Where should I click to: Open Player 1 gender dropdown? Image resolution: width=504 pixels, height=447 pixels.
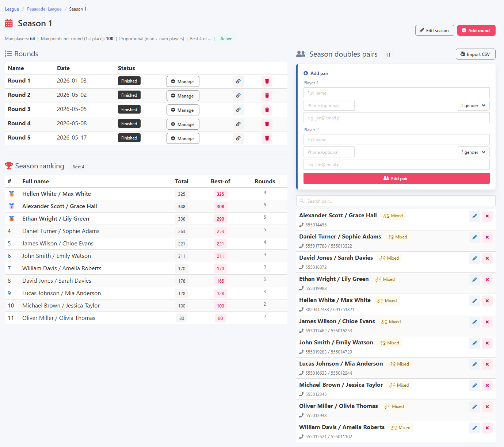click(473, 106)
